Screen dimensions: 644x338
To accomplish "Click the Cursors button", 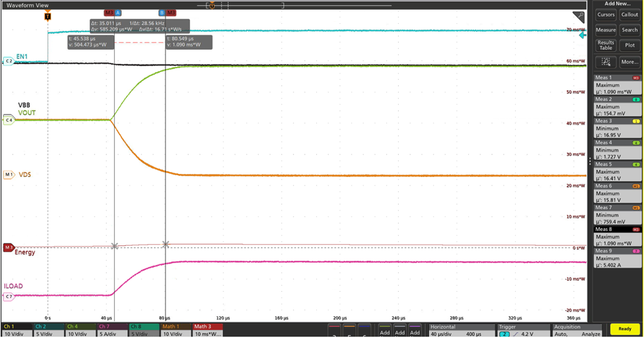I will click(605, 14).
